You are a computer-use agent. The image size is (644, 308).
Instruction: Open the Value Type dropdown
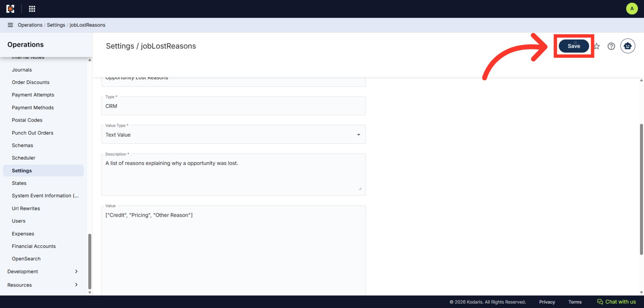(233, 134)
